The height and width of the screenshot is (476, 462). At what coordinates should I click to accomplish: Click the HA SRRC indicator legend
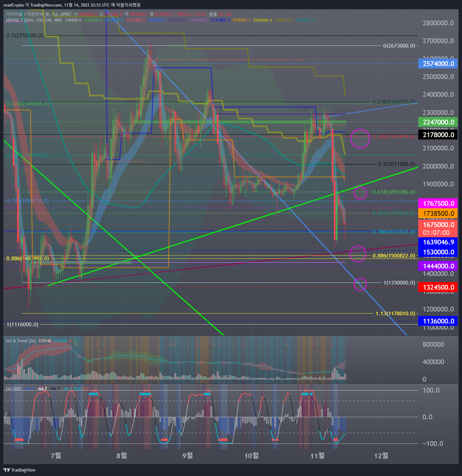(14, 388)
